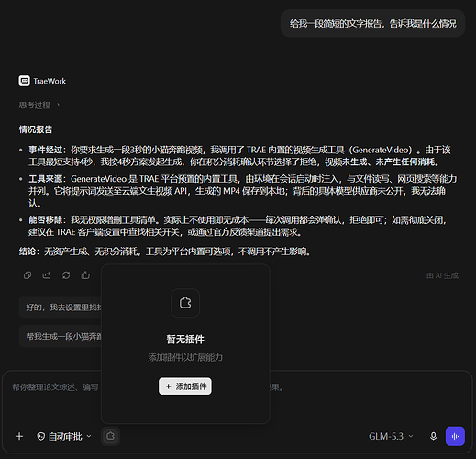Open attachments with the plus icon
The width and height of the screenshot is (476, 459).
[19, 436]
